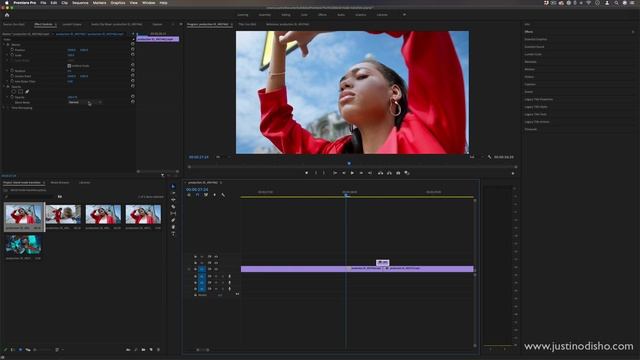Image resolution: width=640 pixels, height=360 pixels.
Task: Open the Program monitor button editor
Action: [x=513, y=173]
